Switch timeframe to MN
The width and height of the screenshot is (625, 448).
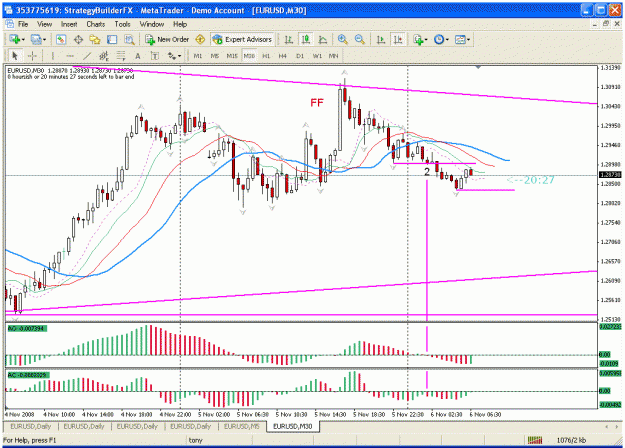click(333, 56)
